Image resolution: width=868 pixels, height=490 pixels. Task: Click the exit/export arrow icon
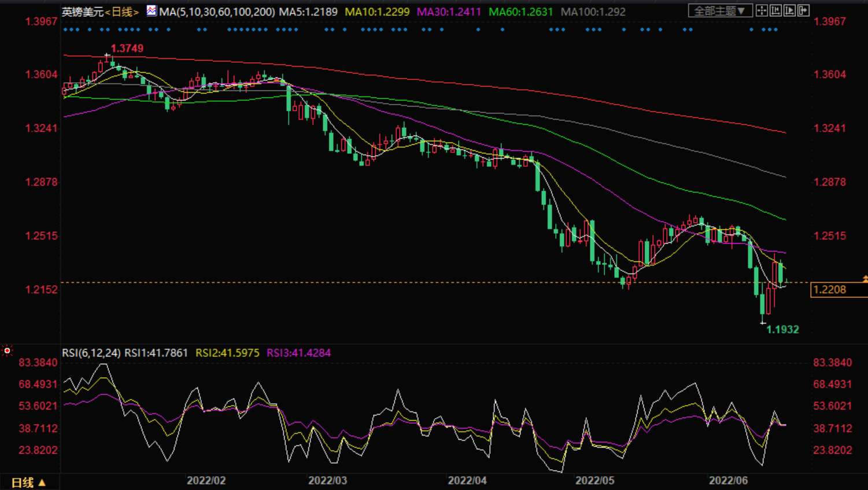[x=803, y=10]
